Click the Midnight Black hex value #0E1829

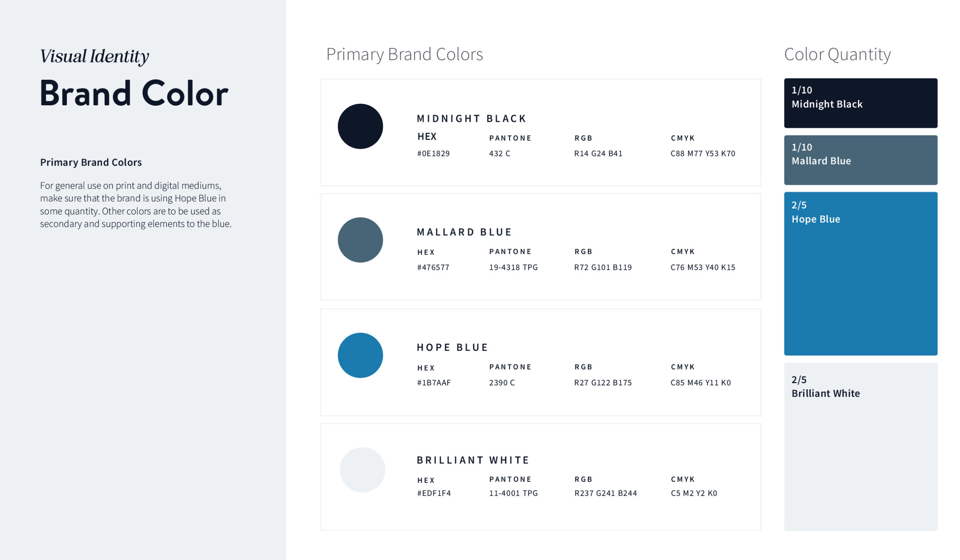point(433,153)
